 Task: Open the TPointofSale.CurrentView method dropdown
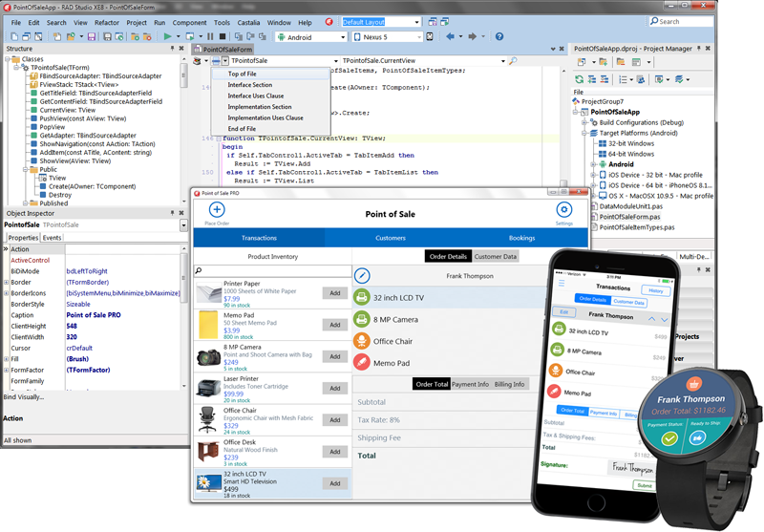pos(503,61)
